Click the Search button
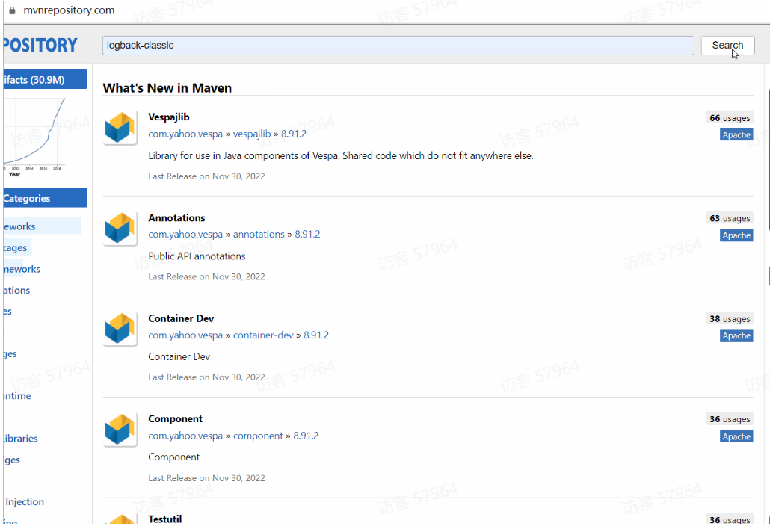770x532 pixels. (x=727, y=45)
